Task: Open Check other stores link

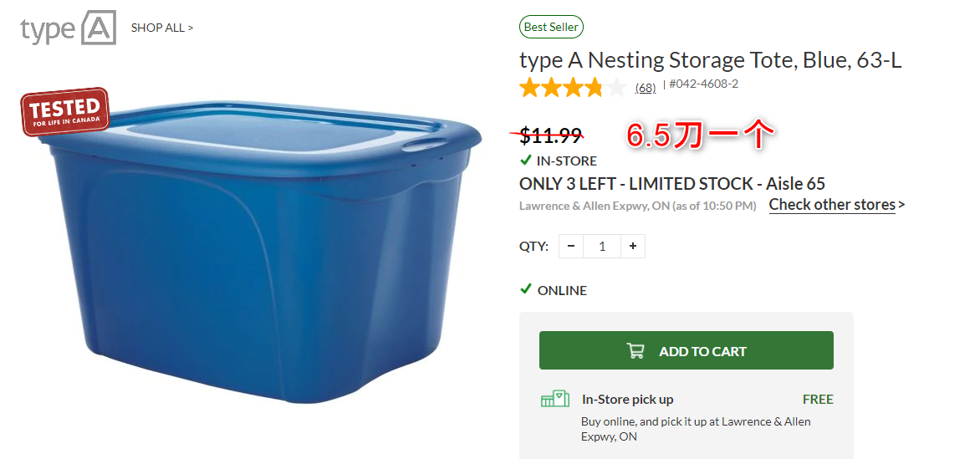Action: click(x=832, y=205)
